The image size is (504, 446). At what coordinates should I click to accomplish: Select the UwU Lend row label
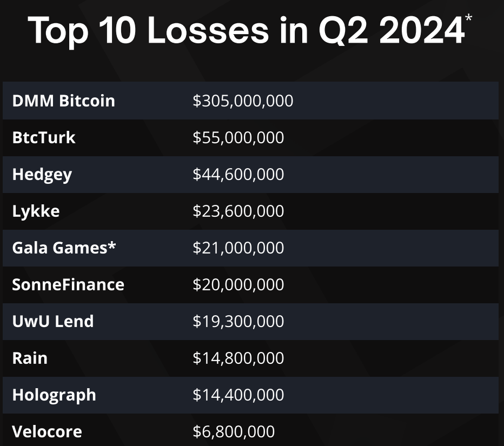tap(53, 321)
